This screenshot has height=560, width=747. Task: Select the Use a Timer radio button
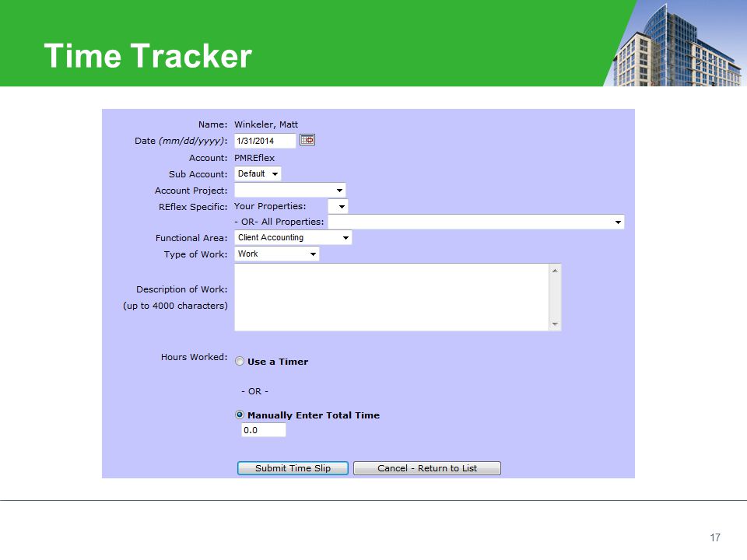(240, 362)
